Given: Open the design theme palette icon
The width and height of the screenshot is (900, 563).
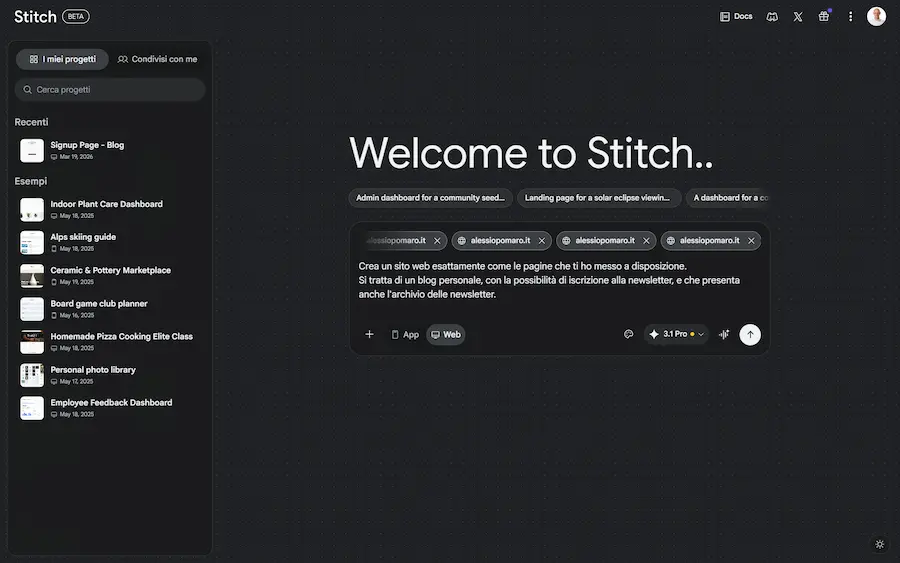Looking at the screenshot, I should [629, 334].
